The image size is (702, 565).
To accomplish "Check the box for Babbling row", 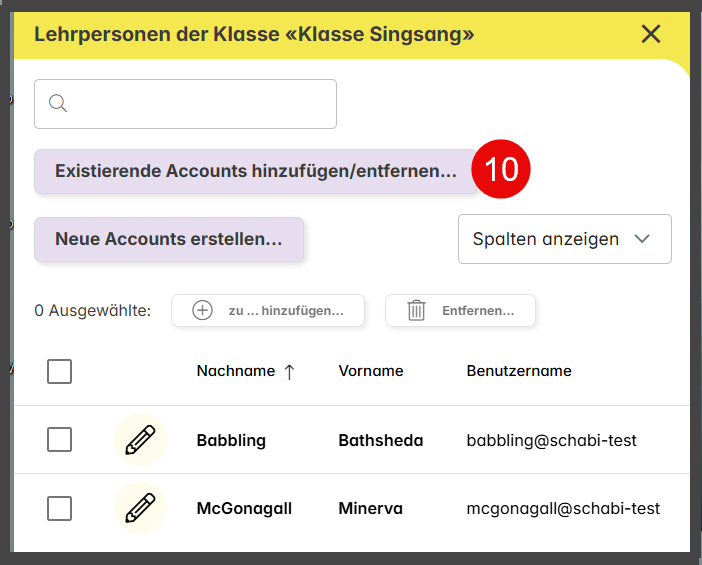I will click(x=60, y=440).
